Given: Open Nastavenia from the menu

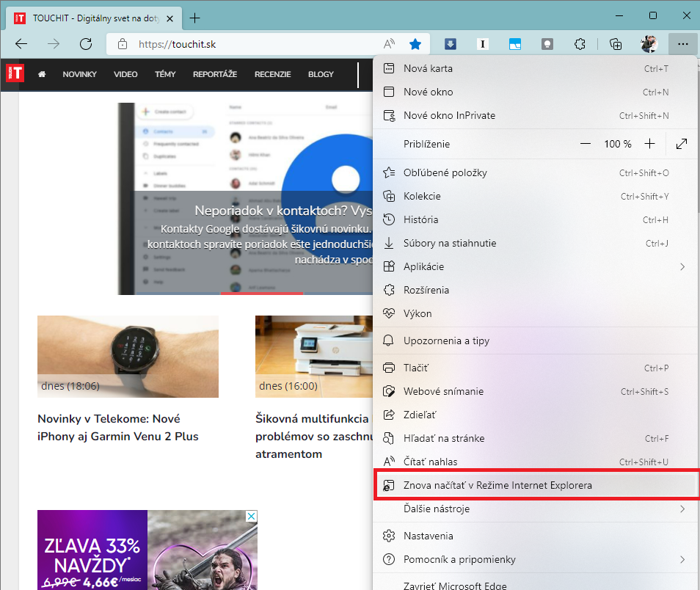Looking at the screenshot, I should (x=429, y=536).
